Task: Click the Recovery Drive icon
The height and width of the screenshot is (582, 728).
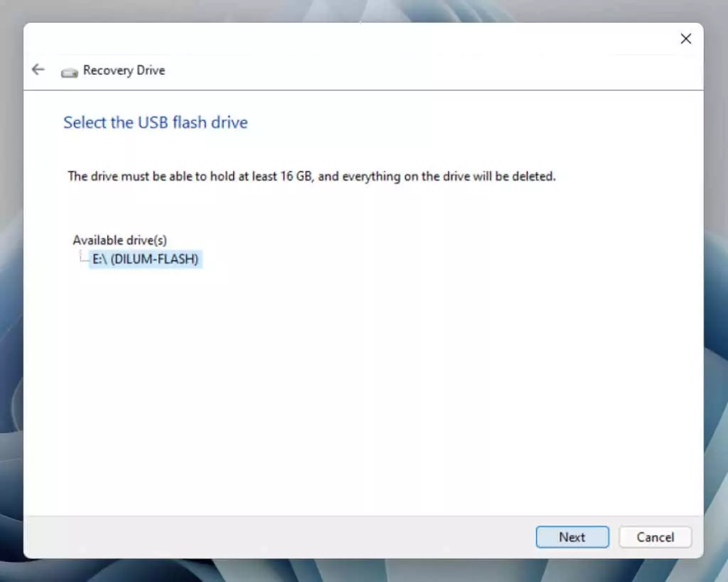Action: click(x=70, y=73)
